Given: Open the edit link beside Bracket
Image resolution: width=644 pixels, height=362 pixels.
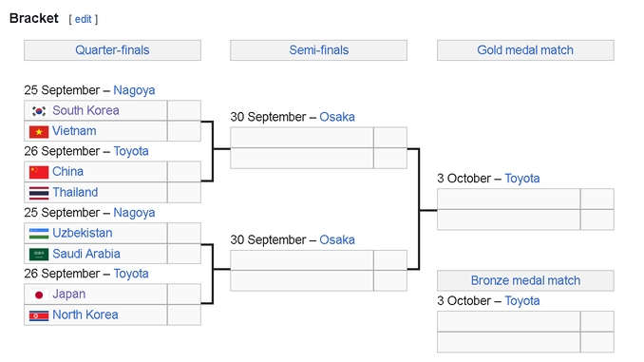Looking at the screenshot, I should (x=83, y=19).
